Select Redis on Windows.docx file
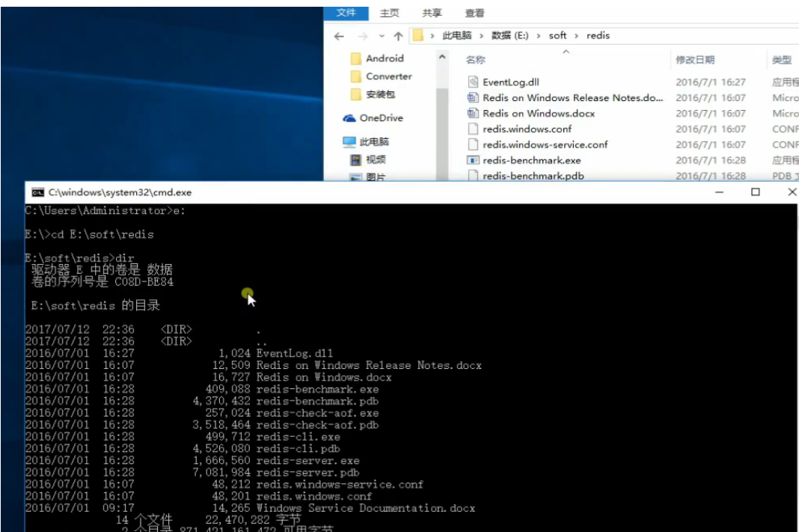The width and height of the screenshot is (799, 532). (539, 114)
